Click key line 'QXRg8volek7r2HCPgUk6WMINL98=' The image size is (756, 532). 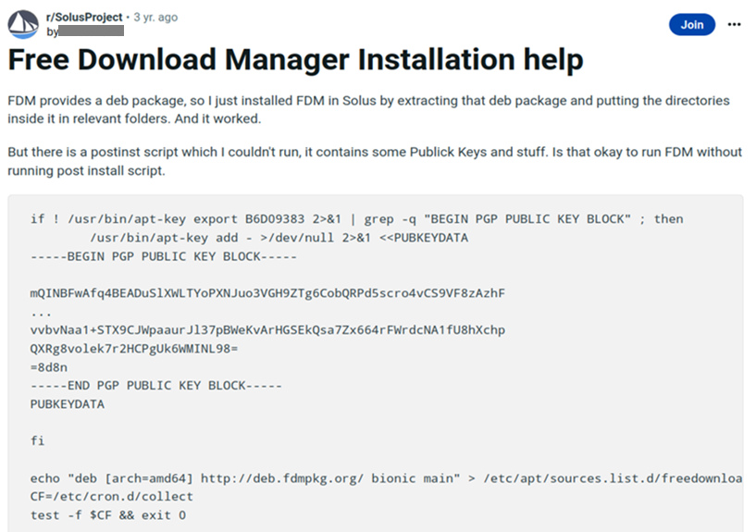tap(134, 349)
